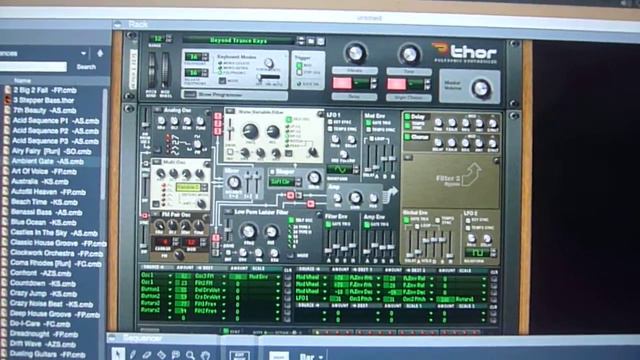Adjust pitch bend Range stepper
Viewport: 640px width, 360px height.
pyautogui.click(x=169, y=39)
